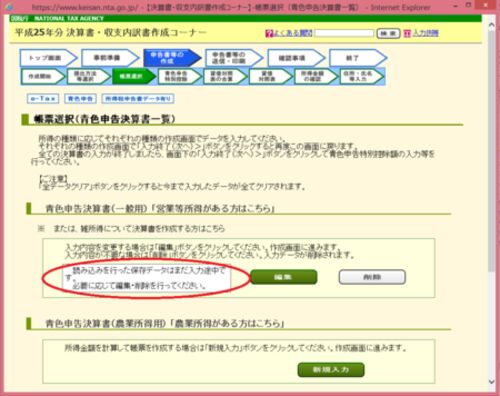Select the 終了 step arrow
The width and height of the screenshot is (500, 396).
coord(358,58)
